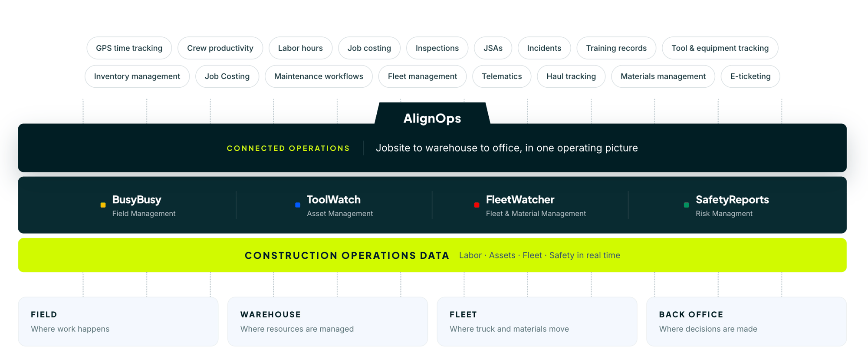Click the yellow BusyBusy square icon
Screen dimensions: 868x363
point(103,205)
